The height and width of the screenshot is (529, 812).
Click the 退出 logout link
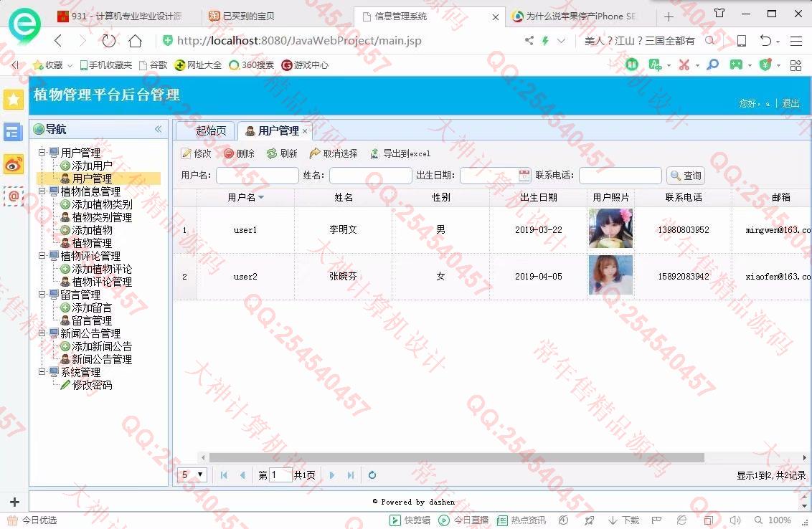(x=790, y=103)
